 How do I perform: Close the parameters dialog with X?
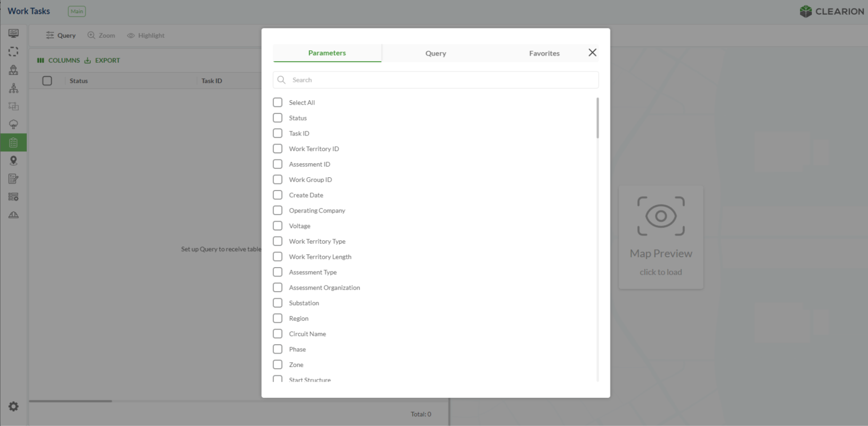coord(592,53)
